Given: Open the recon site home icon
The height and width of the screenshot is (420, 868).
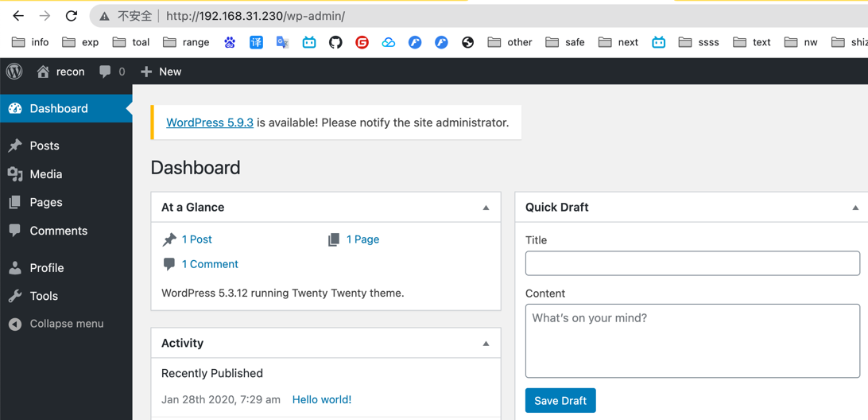Looking at the screenshot, I should pyautogui.click(x=44, y=72).
